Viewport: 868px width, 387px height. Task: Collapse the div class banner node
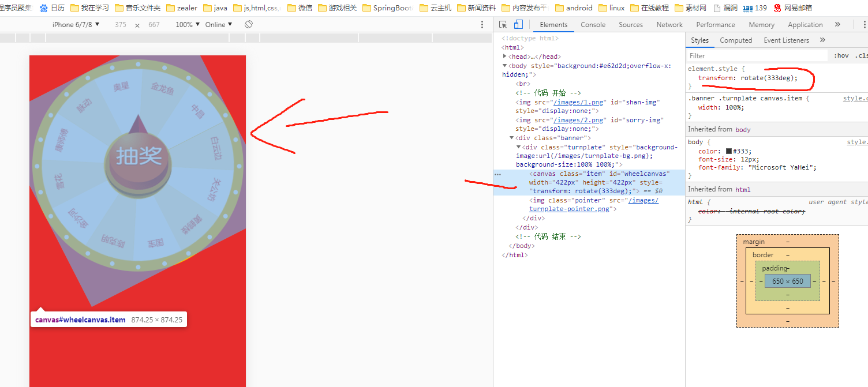[x=512, y=138]
